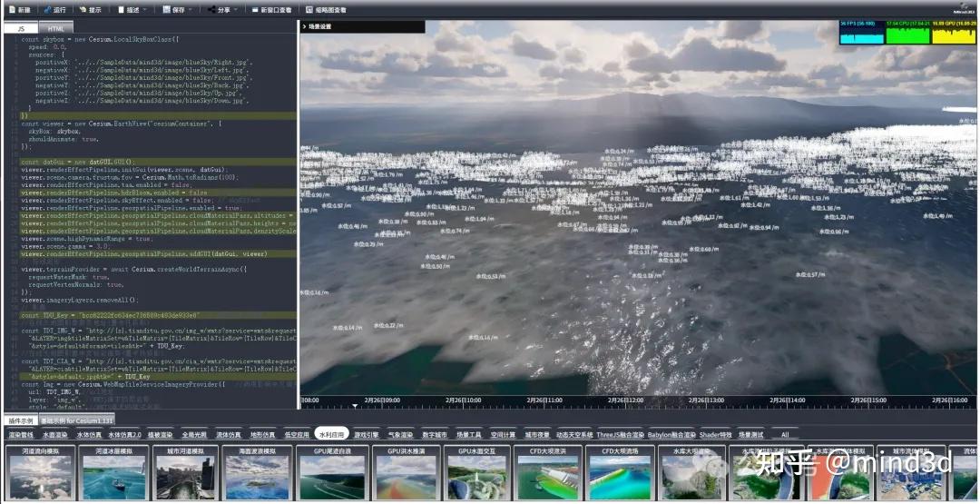
Task: Click the GPU usage monitor graph
Action: (x=954, y=33)
